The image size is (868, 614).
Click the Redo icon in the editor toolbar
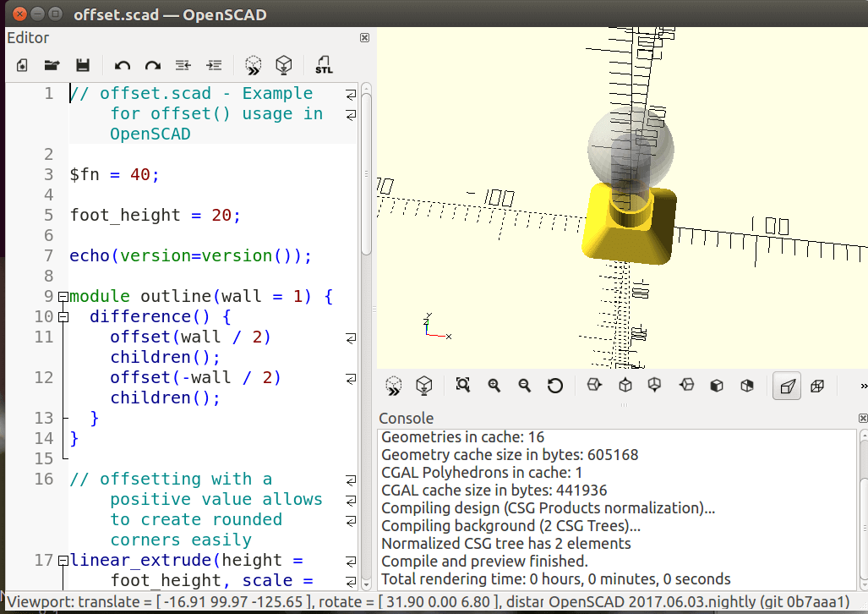pos(152,65)
